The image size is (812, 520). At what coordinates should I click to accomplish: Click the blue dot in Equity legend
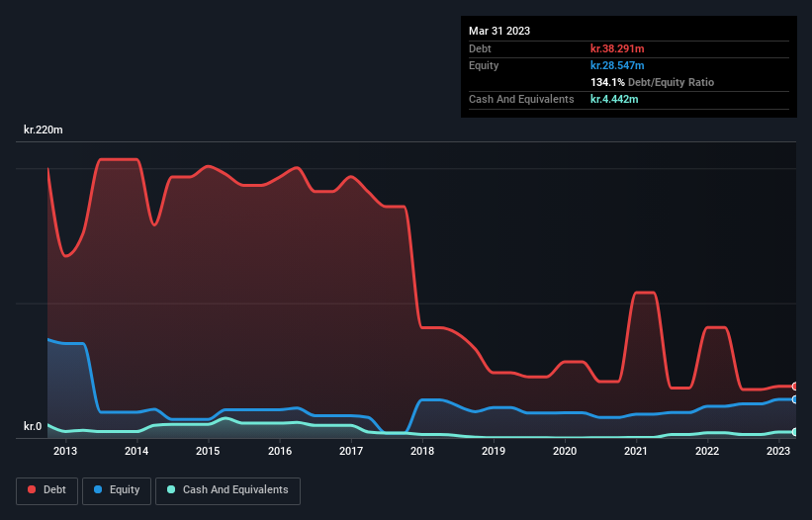[98, 489]
